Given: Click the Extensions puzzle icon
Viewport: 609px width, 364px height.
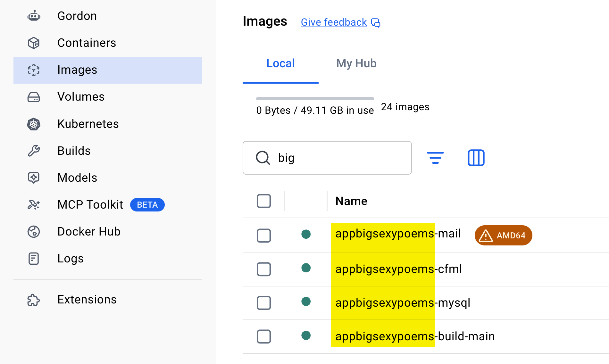Looking at the screenshot, I should pos(34,300).
